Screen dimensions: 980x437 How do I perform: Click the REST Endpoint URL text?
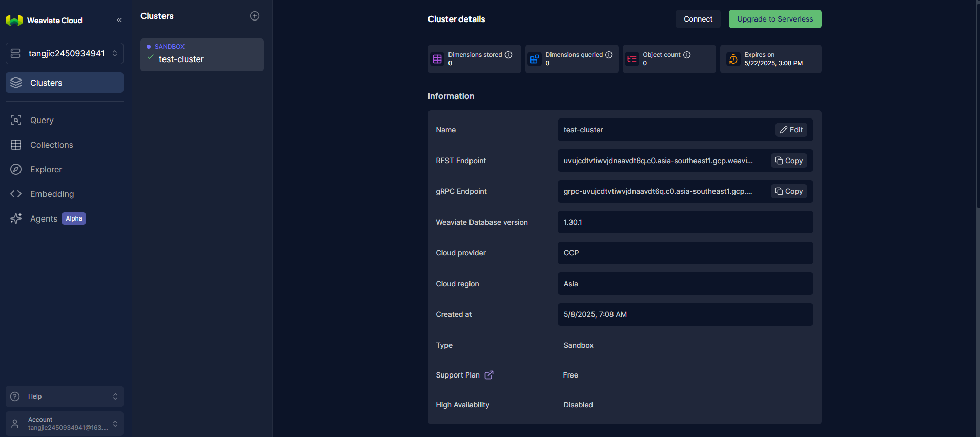click(x=658, y=161)
